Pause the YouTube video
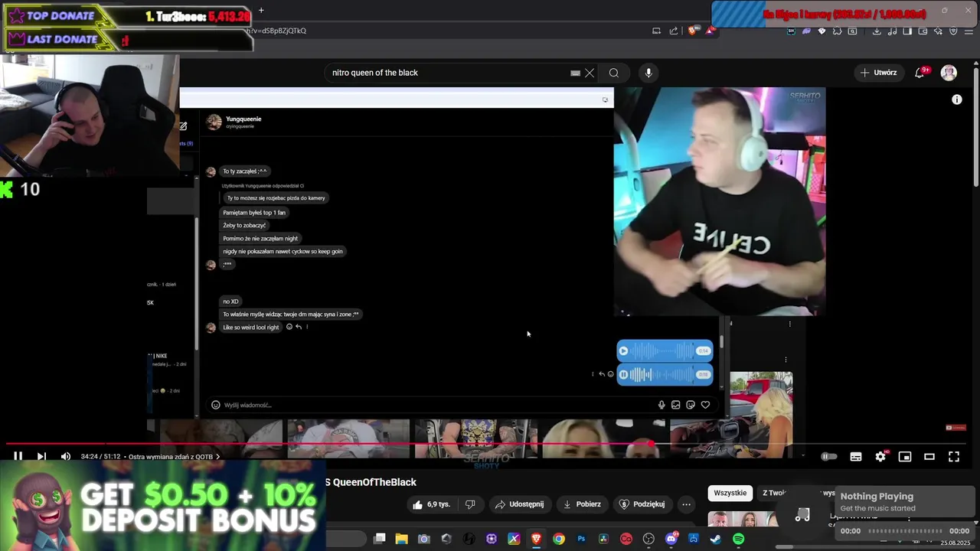The image size is (980, 551). pos(18,457)
